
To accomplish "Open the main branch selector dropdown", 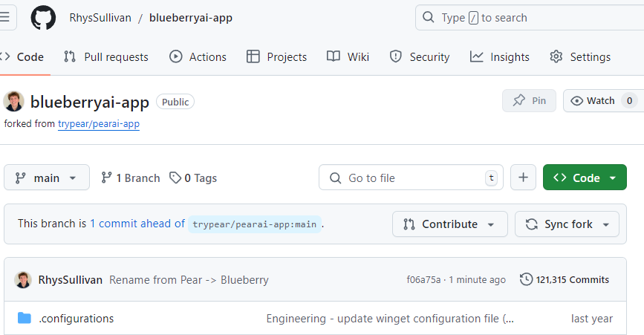I will coord(47,178).
